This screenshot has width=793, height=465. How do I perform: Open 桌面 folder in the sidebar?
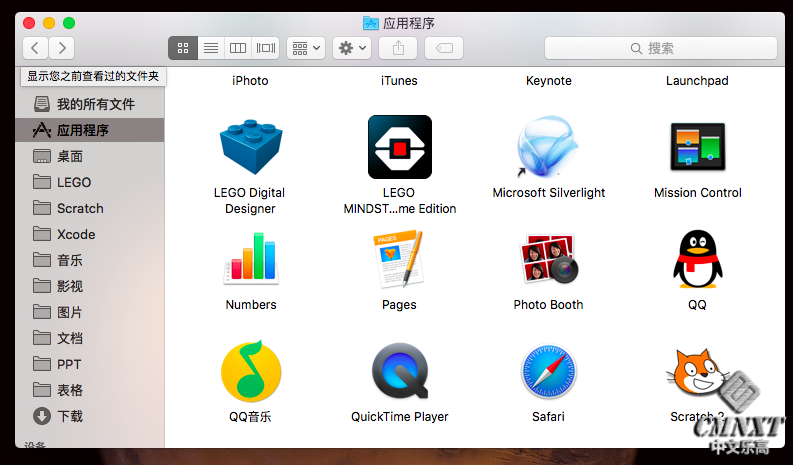pos(90,156)
